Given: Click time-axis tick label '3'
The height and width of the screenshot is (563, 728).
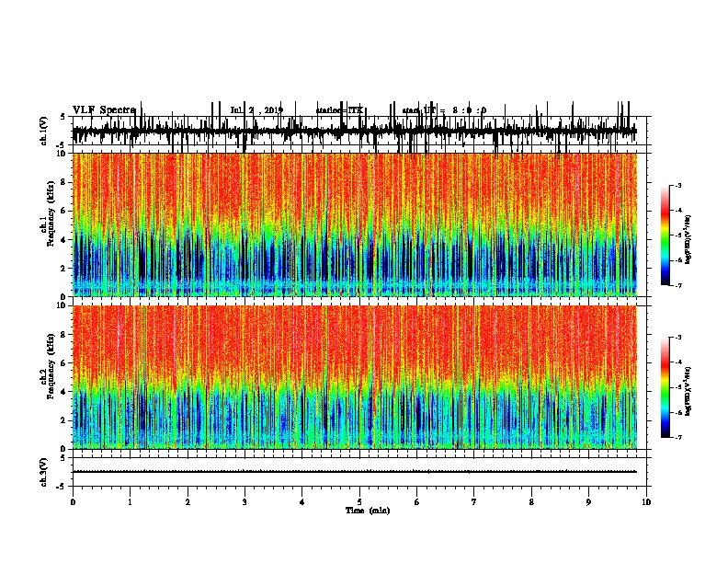Looking at the screenshot, I should tap(245, 502).
